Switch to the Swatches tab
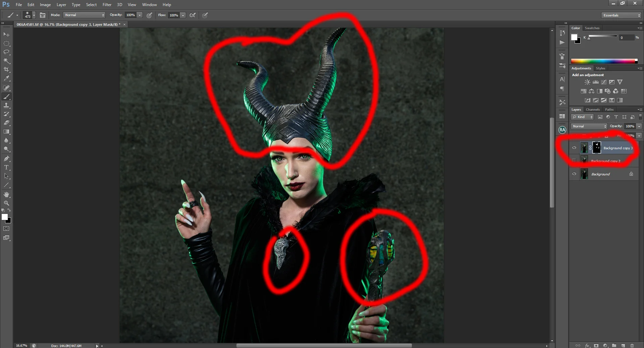The width and height of the screenshot is (644, 348). click(x=592, y=28)
